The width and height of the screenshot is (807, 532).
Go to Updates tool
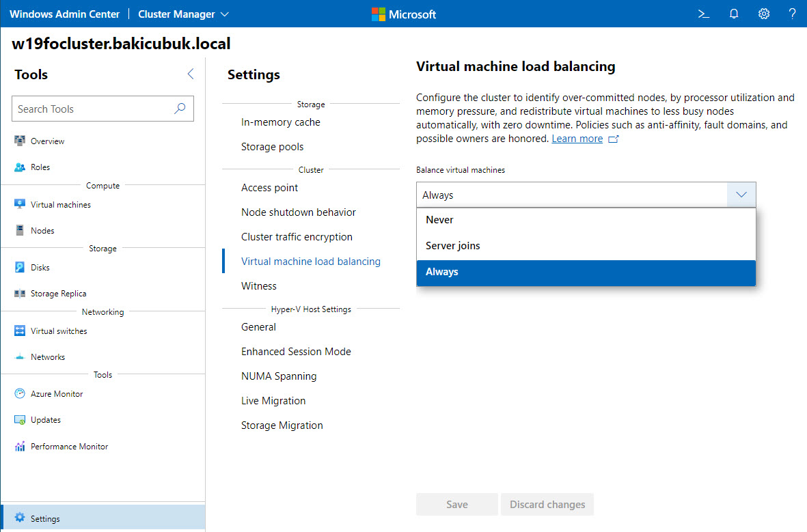coord(46,421)
